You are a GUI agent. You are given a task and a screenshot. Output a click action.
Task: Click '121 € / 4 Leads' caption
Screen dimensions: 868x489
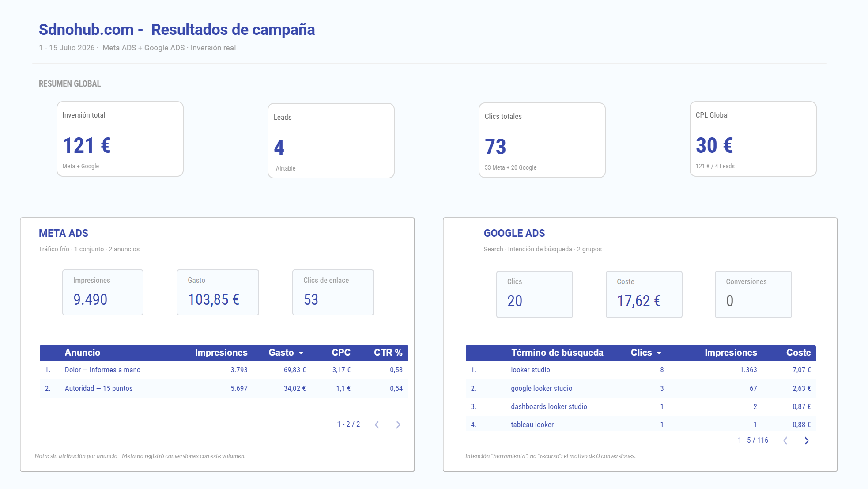715,166
